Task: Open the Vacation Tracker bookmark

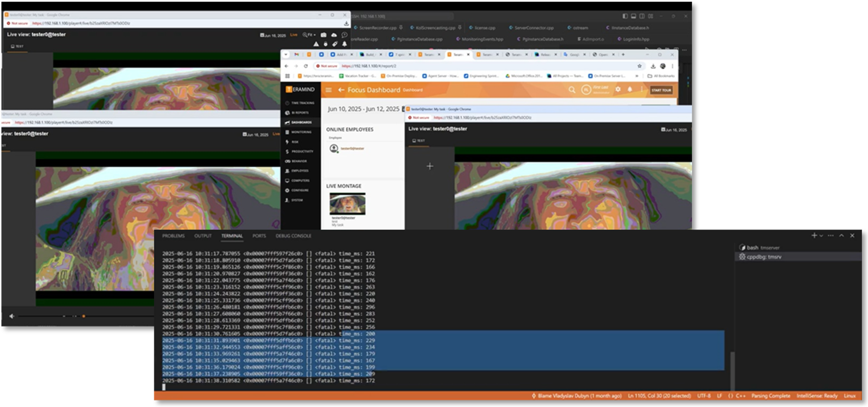Action: [357, 76]
